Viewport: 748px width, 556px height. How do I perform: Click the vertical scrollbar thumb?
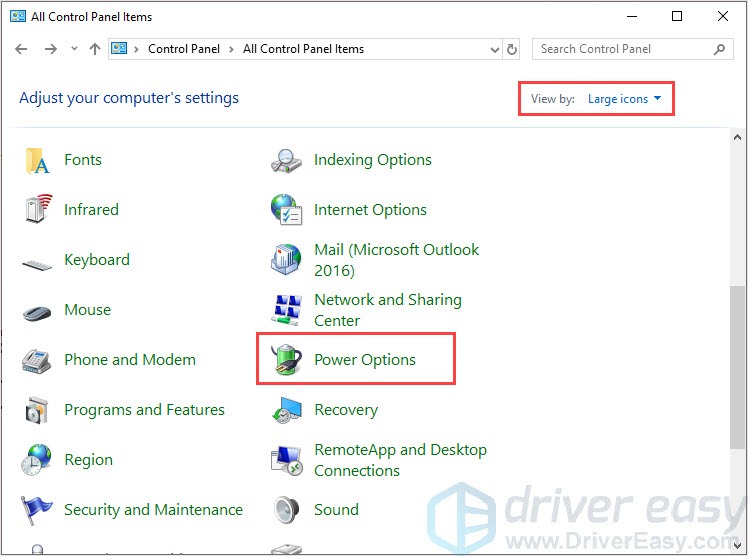tap(738, 367)
